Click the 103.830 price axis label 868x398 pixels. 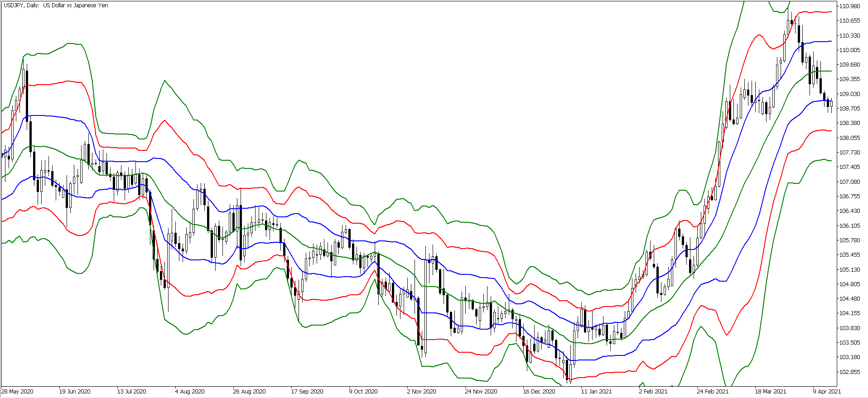849,328
